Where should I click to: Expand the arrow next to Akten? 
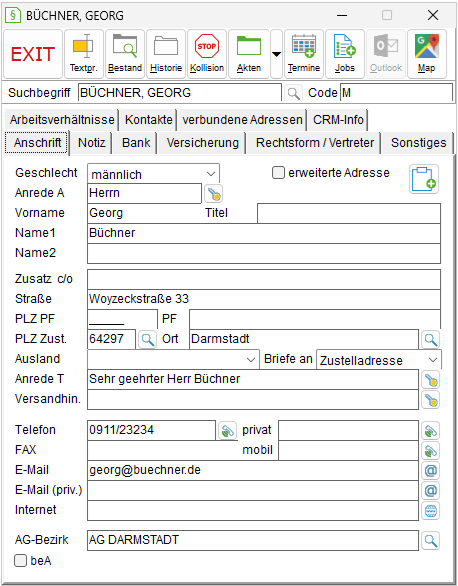coord(276,54)
